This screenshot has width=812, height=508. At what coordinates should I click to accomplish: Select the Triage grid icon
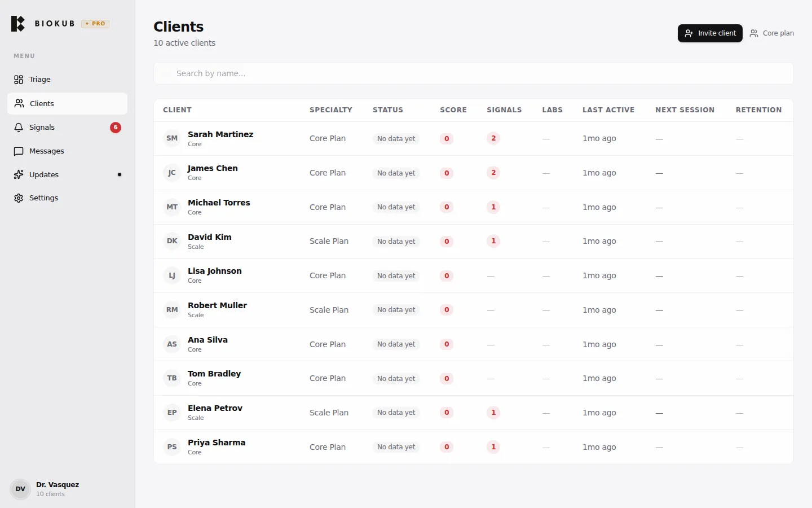(19, 79)
